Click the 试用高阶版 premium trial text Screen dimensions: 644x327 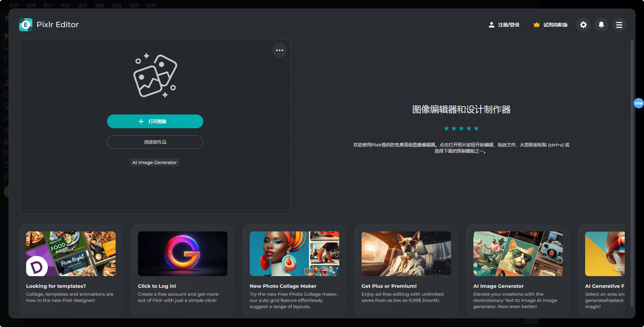point(555,25)
